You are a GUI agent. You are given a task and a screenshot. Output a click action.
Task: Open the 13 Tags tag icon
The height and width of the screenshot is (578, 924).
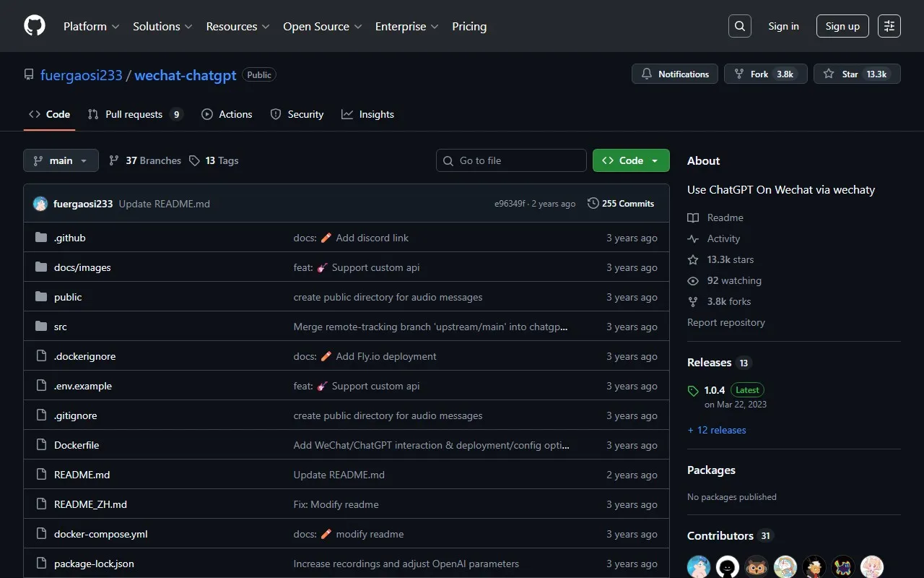(194, 160)
